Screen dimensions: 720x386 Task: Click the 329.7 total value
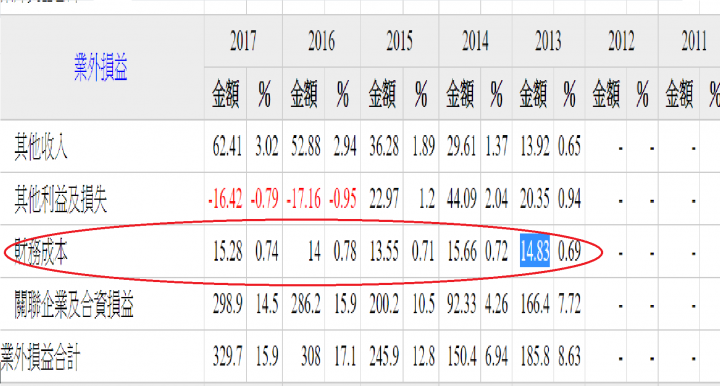tap(227, 356)
